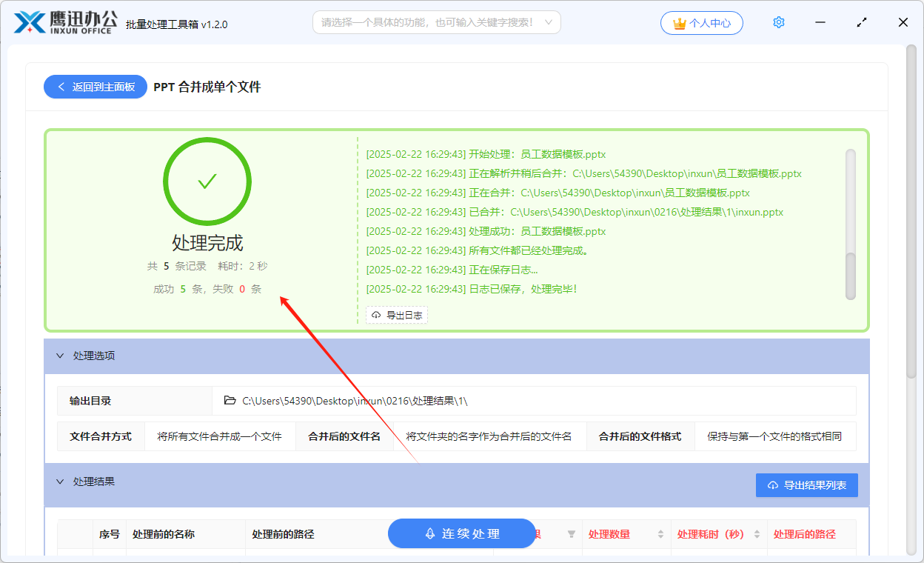Click the output directory path text
Viewport: 924px width, 563px height.
coord(355,401)
